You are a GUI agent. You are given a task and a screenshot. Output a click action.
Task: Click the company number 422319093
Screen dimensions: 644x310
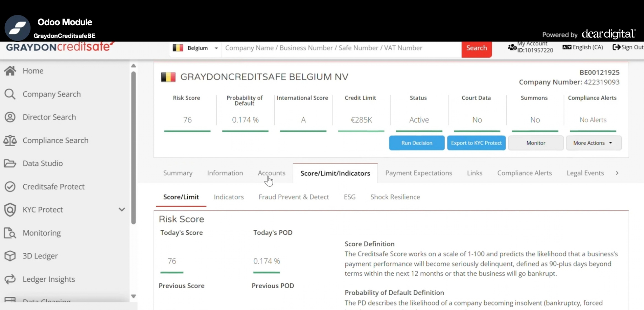pyautogui.click(x=602, y=82)
